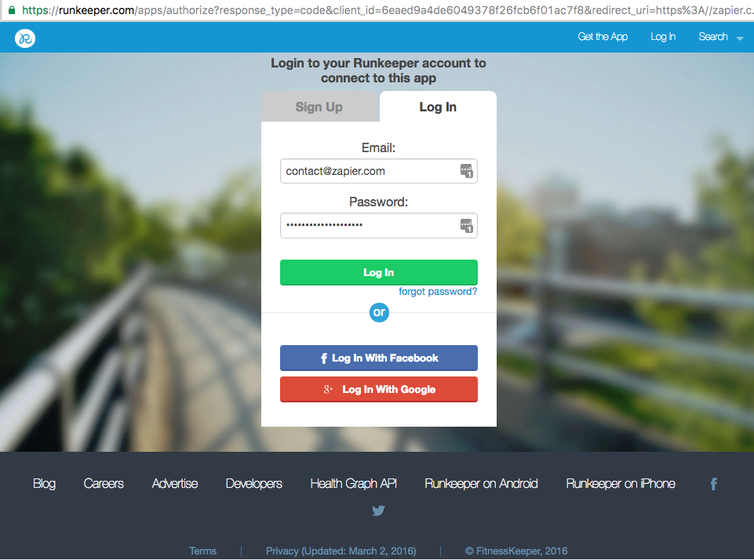Click the password manager icon in Password field
This screenshot has height=560, width=754.
pyautogui.click(x=466, y=225)
